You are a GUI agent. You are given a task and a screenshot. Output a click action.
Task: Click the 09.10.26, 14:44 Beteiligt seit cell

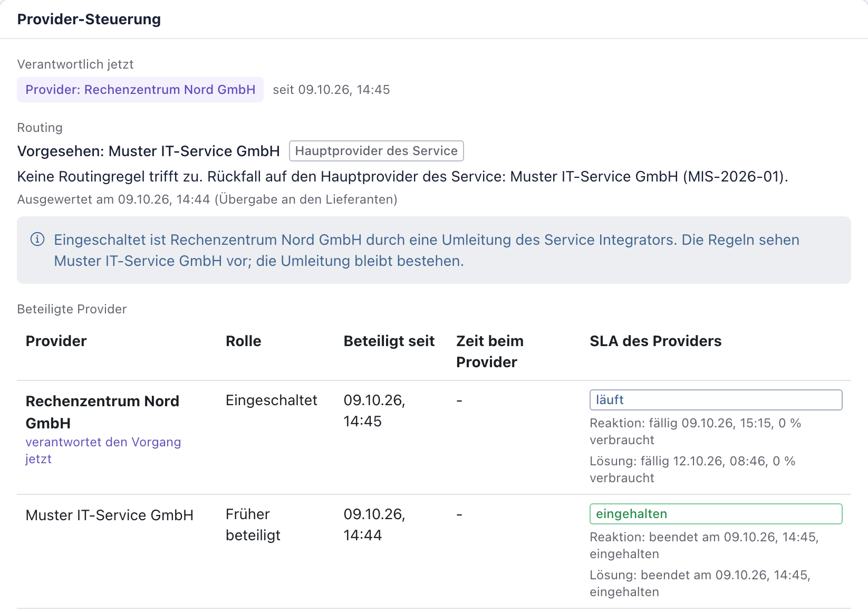(x=374, y=525)
